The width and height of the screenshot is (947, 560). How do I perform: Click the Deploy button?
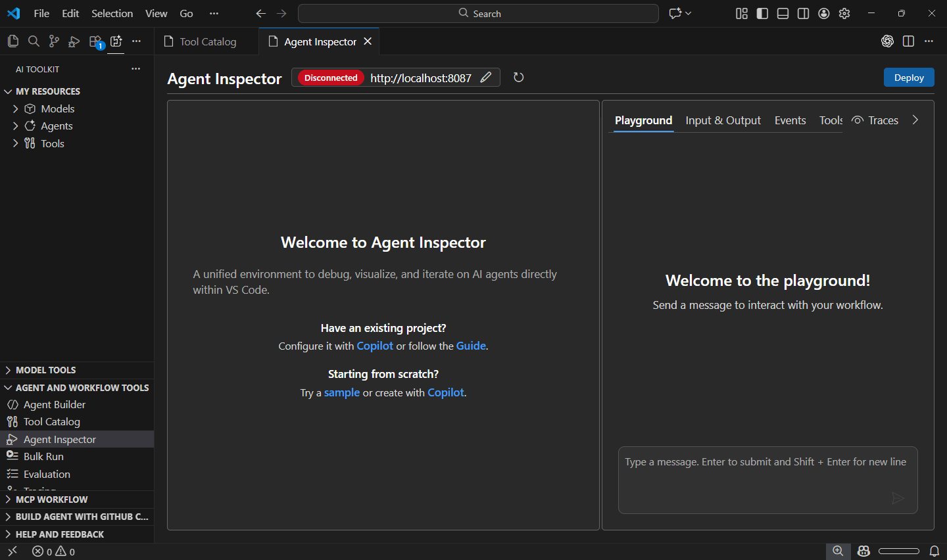tap(909, 77)
